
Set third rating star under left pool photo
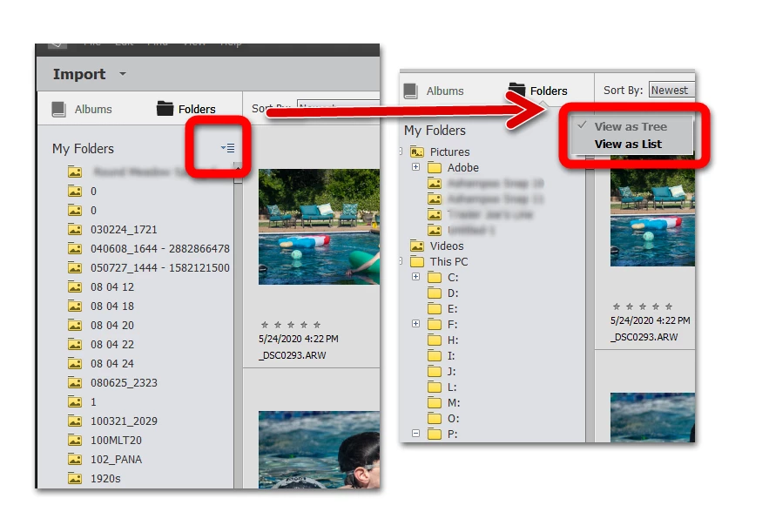291,325
